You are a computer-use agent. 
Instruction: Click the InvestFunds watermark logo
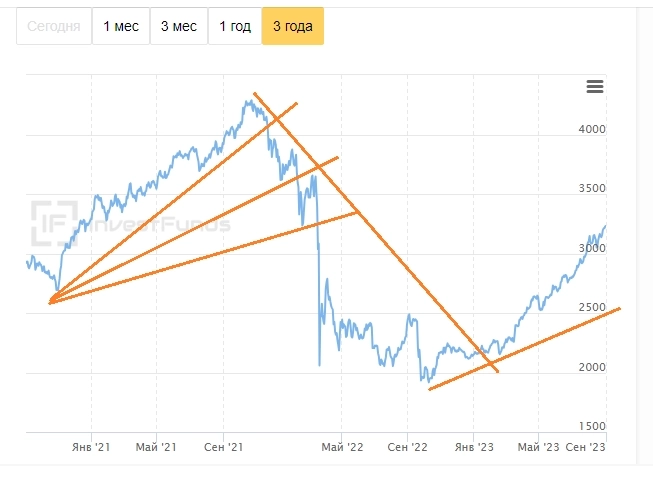tap(54, 223)
